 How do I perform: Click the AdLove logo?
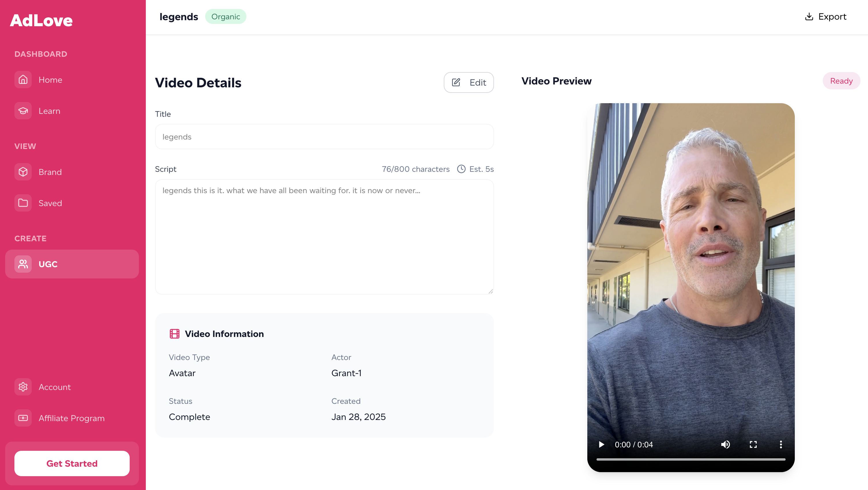pos(41,20)
